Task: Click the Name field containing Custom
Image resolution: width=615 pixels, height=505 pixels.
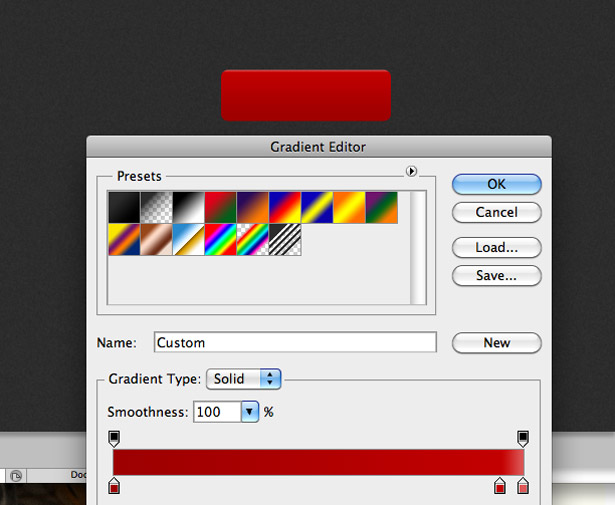Action: tap(295, 342)
